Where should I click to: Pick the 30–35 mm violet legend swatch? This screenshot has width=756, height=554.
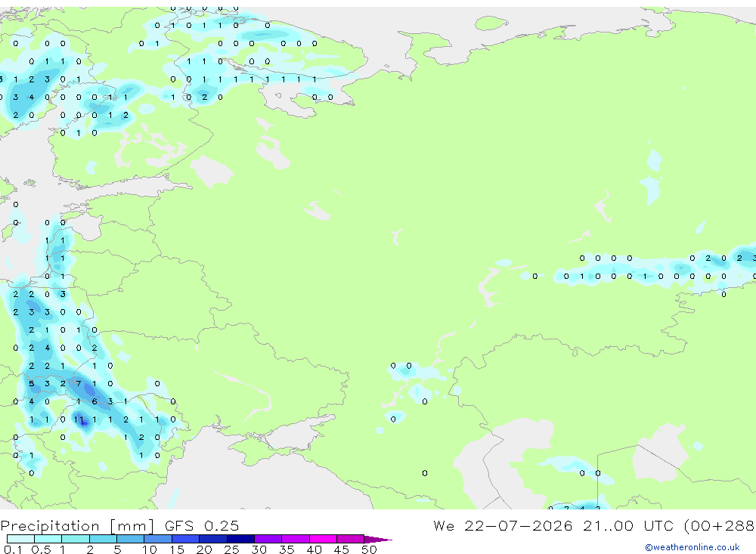pyautogui.click(x=268, y=539)
